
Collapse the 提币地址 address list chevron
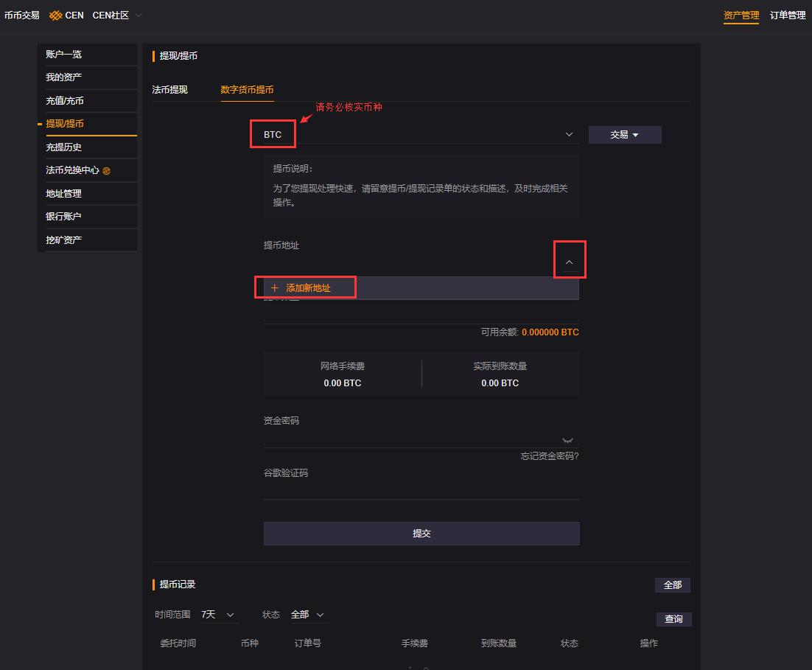pyautogui.click(x=569, y=262)
